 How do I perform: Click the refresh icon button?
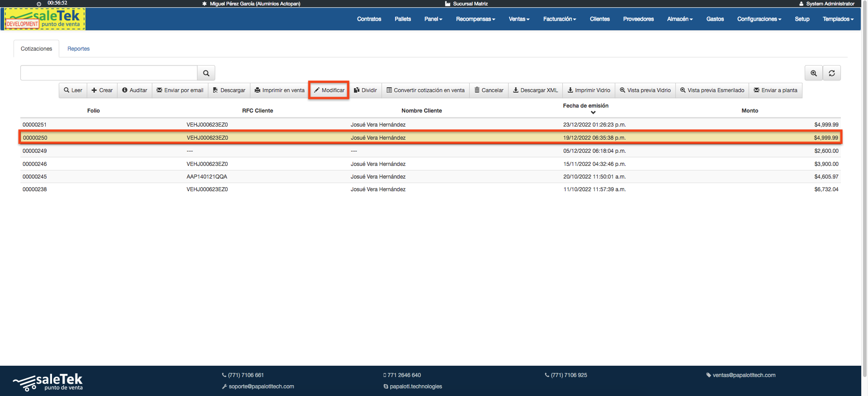click(x=831, y=73)
